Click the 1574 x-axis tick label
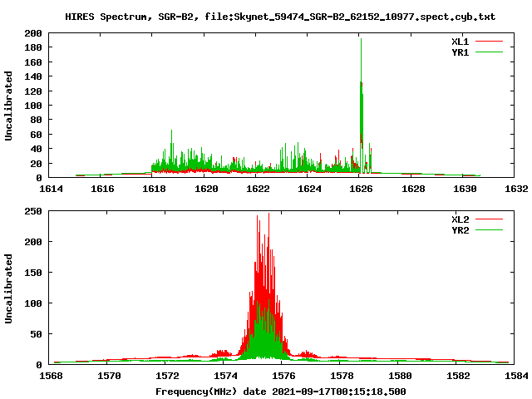This screenshot has width=532, height=399. (225, 376)
